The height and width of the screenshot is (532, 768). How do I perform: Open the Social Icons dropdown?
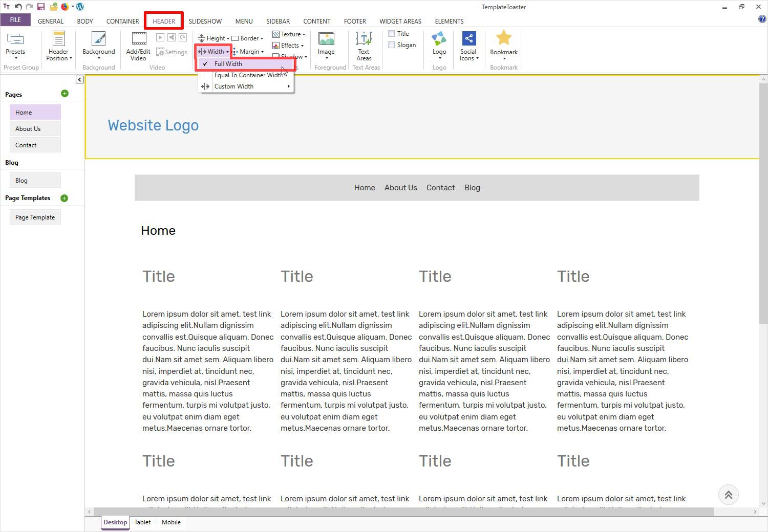click(x=468, y=46)
